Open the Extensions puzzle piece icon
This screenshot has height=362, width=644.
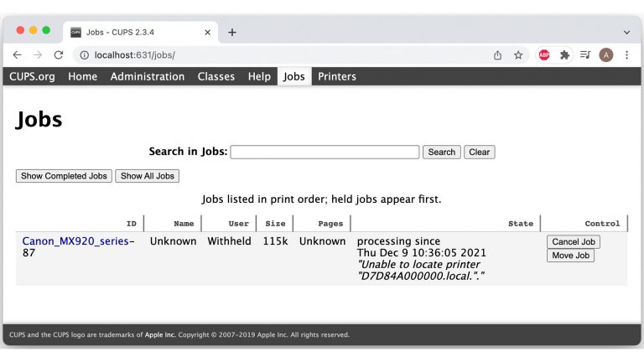[564, 54]
